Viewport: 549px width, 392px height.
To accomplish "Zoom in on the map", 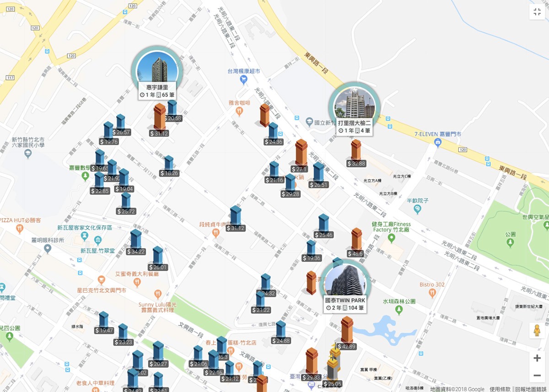I will click(537, 358).
